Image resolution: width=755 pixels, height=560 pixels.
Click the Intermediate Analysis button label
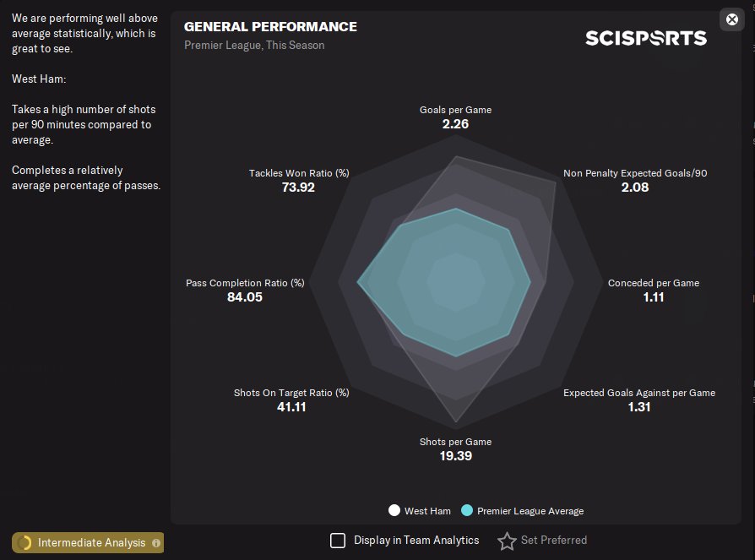91,543
